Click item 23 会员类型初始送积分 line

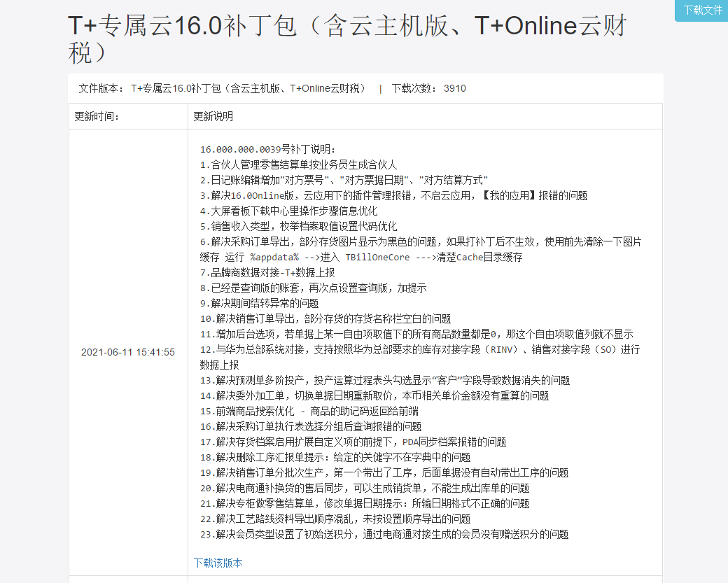pos(384,533)
